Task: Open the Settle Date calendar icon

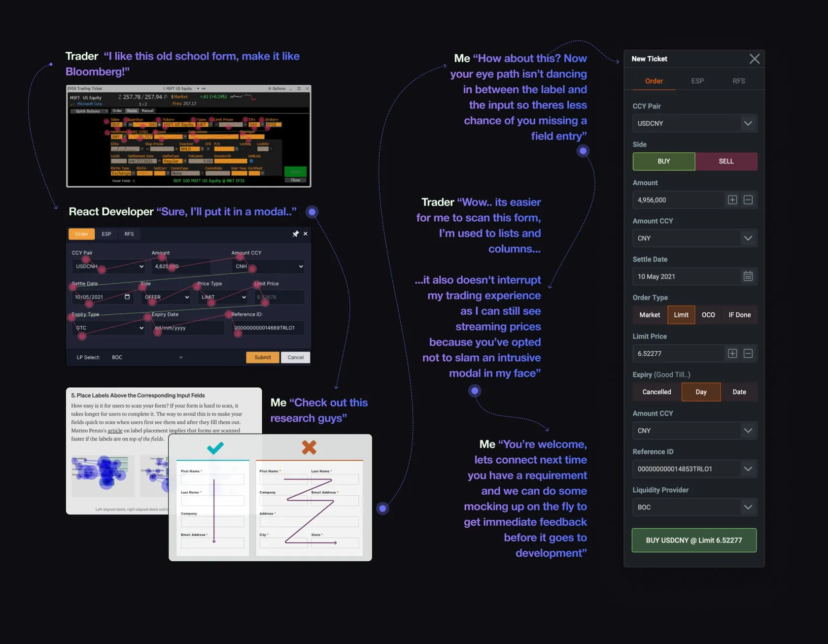Action: coord(748,276)
